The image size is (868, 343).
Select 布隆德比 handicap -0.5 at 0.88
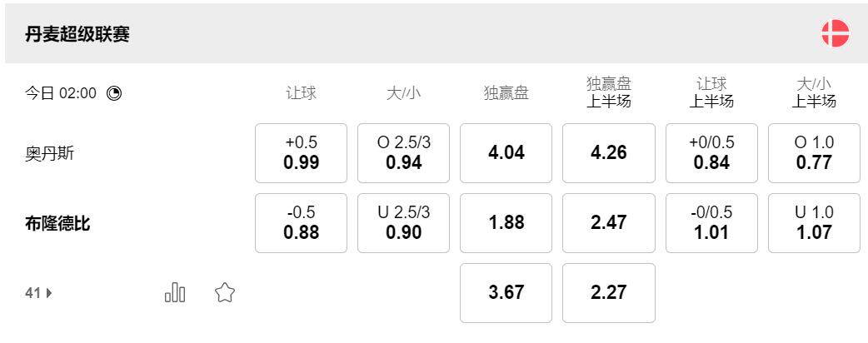301,223
